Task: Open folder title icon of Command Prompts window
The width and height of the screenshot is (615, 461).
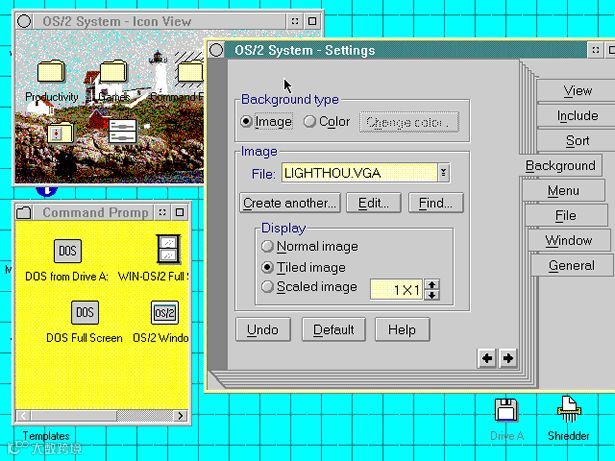Action: click(24, 212)
